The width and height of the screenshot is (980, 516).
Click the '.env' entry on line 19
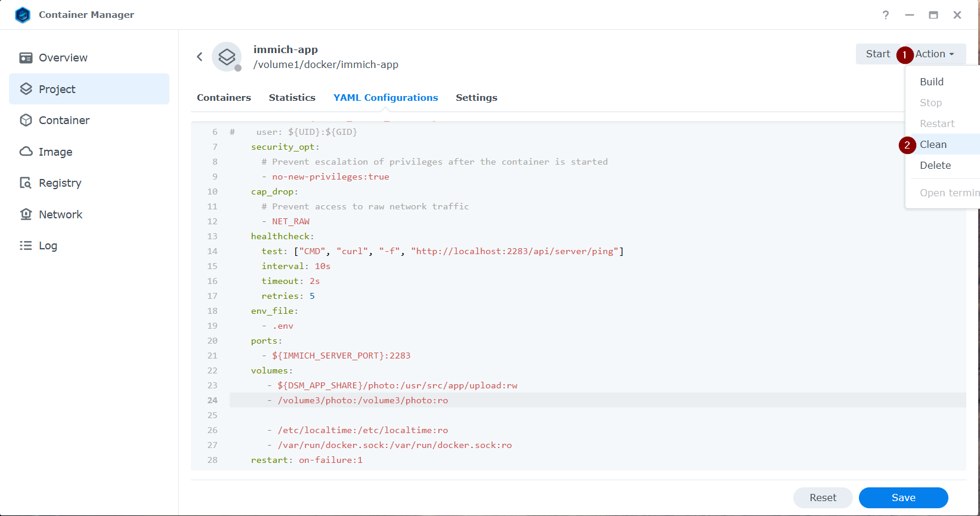pos(283,326)
